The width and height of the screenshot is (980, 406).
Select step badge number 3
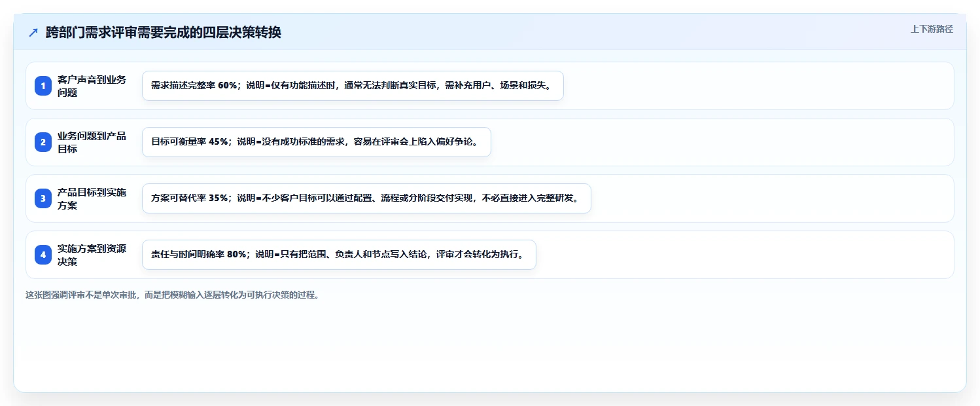[x=43, y=198]
